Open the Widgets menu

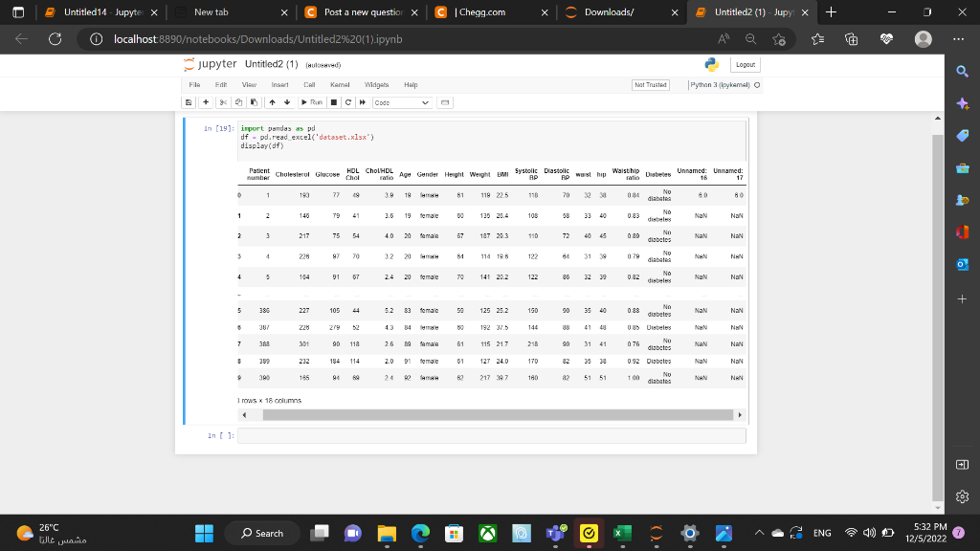coord(375,85)
